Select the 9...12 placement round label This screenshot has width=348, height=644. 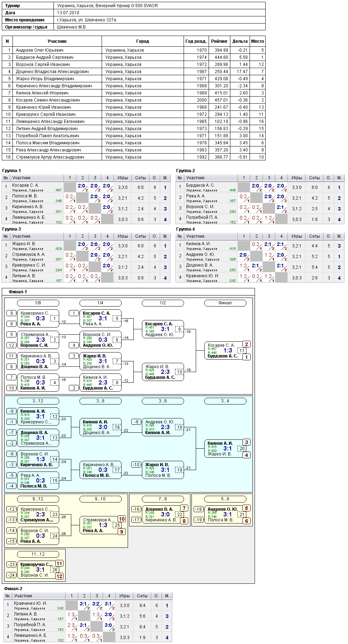(x=38, y=499)
